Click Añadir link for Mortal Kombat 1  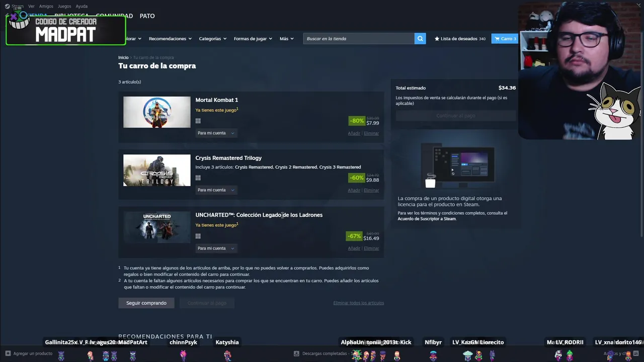pyautogui.click(x=354, y=133)
